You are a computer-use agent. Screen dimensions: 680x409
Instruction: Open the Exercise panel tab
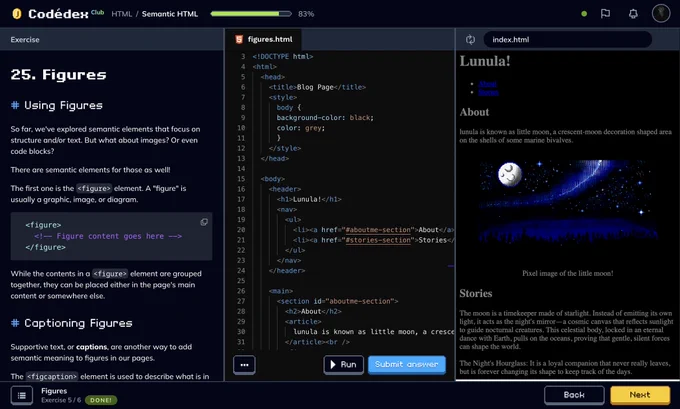coord(25,39)
